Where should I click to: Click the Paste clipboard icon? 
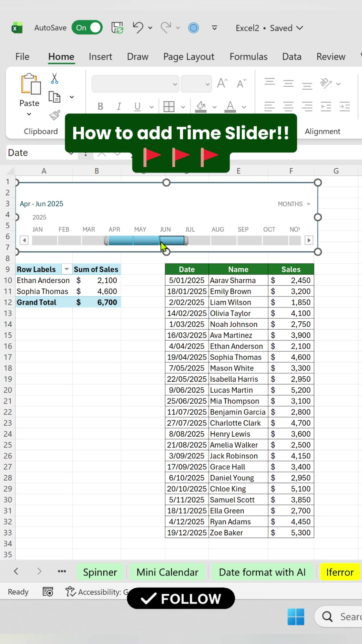tap(30, 84)
